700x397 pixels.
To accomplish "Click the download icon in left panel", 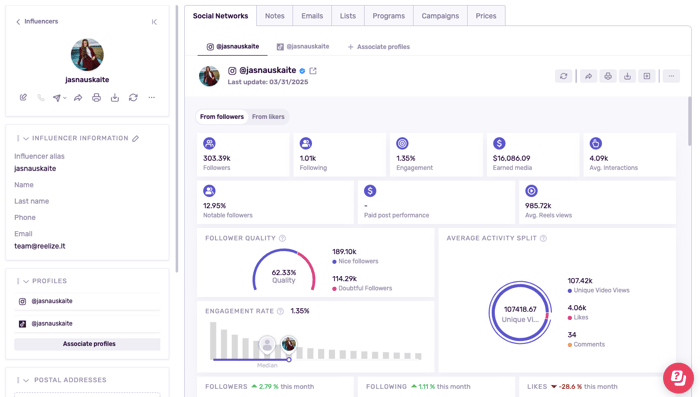I will point(115,97).
